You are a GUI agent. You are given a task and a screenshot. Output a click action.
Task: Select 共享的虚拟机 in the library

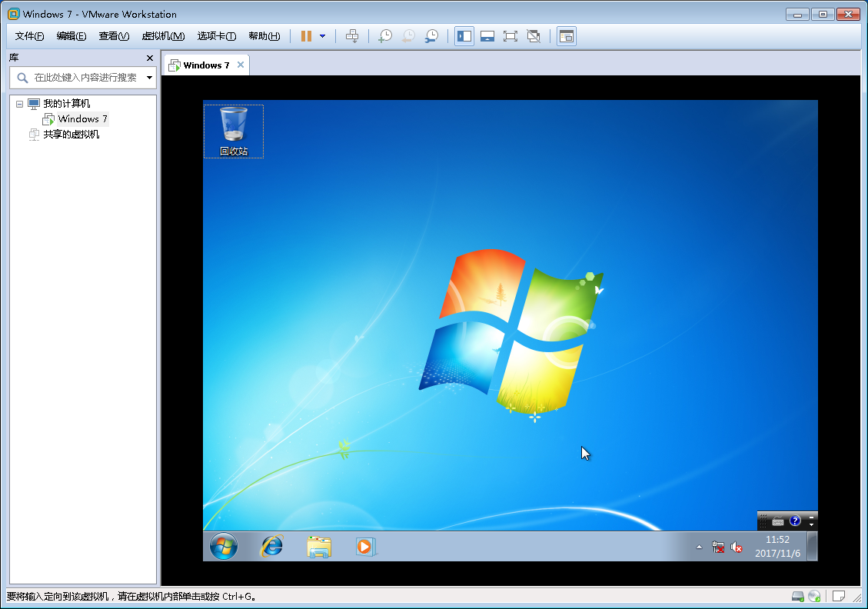(71, 134)
